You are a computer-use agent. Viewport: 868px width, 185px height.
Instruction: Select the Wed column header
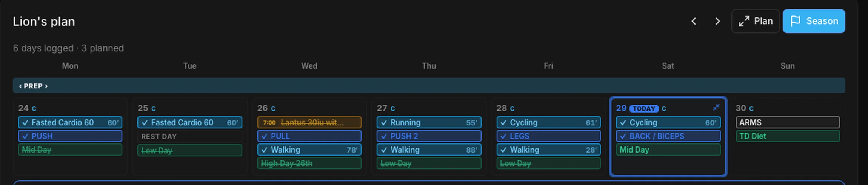309,66
